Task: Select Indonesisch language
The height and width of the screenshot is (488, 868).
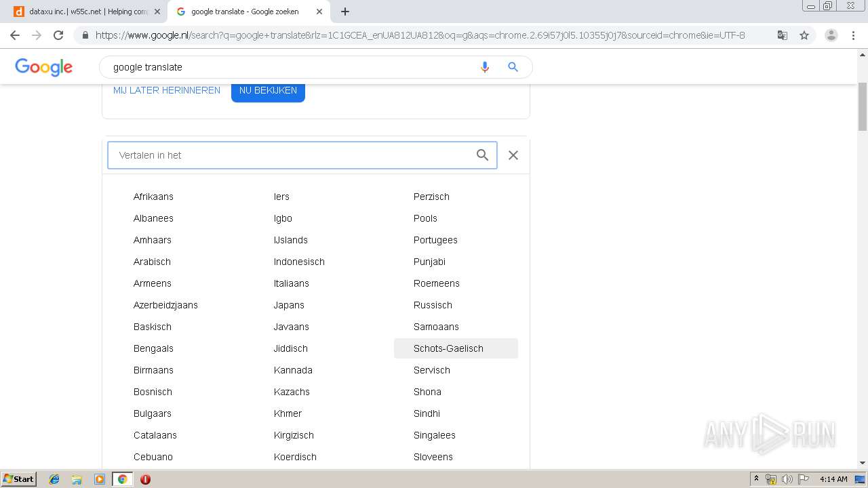Action: click(x=299, y=262)
